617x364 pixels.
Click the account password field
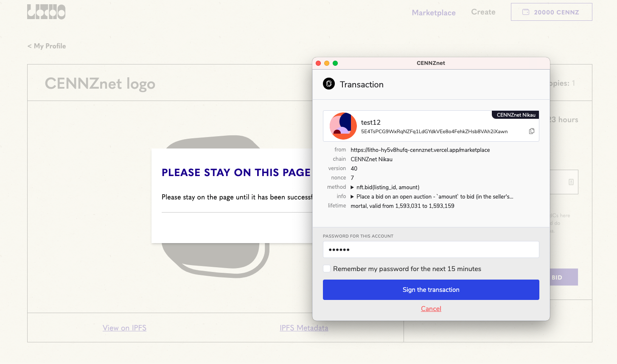431,249
